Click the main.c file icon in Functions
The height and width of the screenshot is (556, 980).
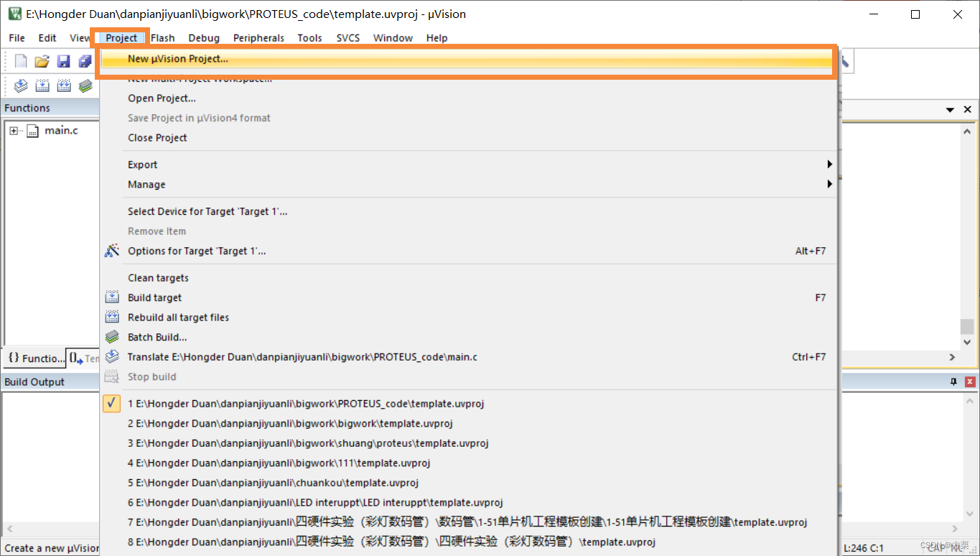(32, 131)
